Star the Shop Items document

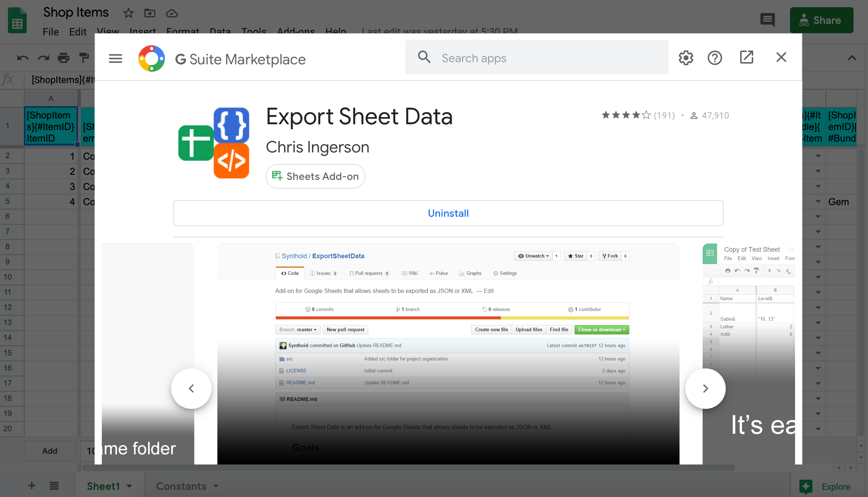click(128, 13)
